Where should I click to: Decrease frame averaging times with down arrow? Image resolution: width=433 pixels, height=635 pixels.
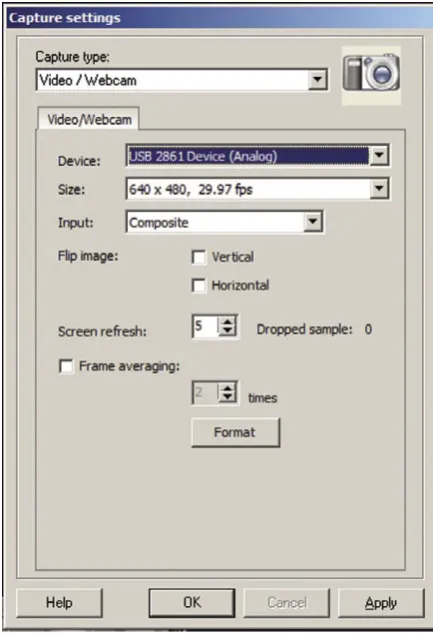228,397
